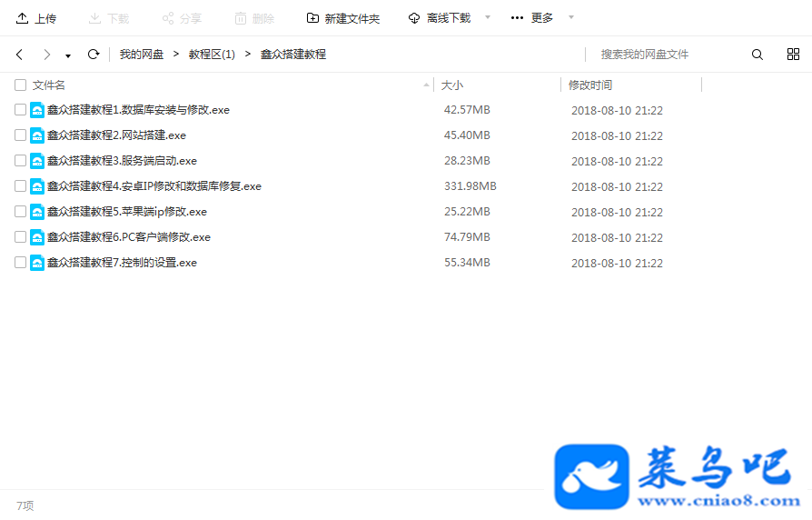
Task: Navigate to 我的网盘 breadcrumb
Action: click(142, 55)
